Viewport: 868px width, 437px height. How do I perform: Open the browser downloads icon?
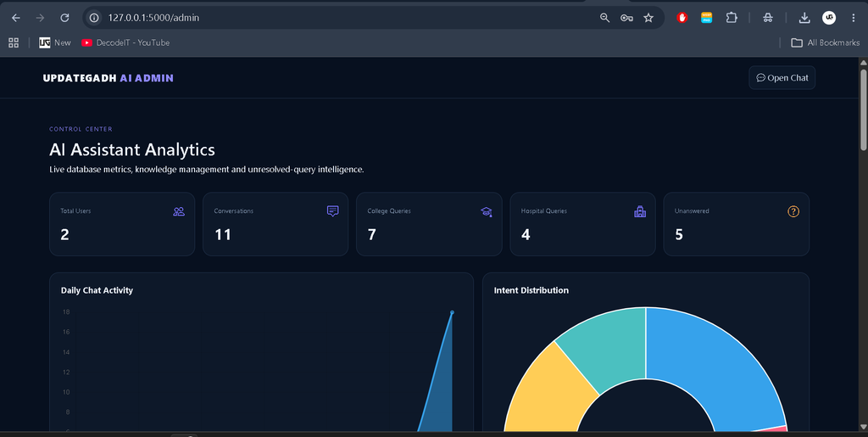(x=804, y=18)
